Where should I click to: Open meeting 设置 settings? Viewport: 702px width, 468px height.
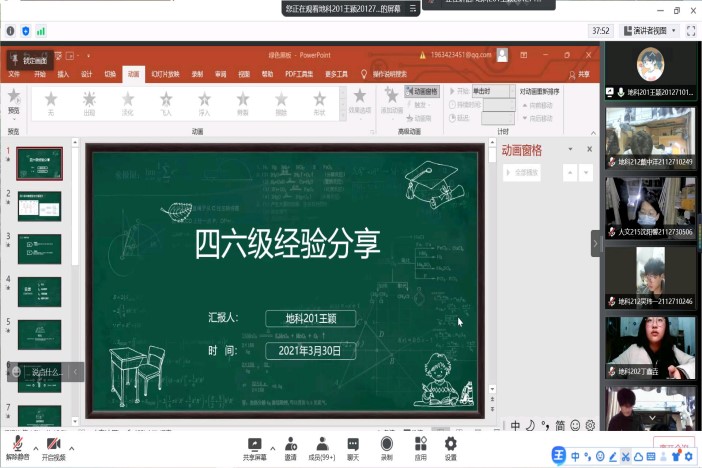pos(451,443)
